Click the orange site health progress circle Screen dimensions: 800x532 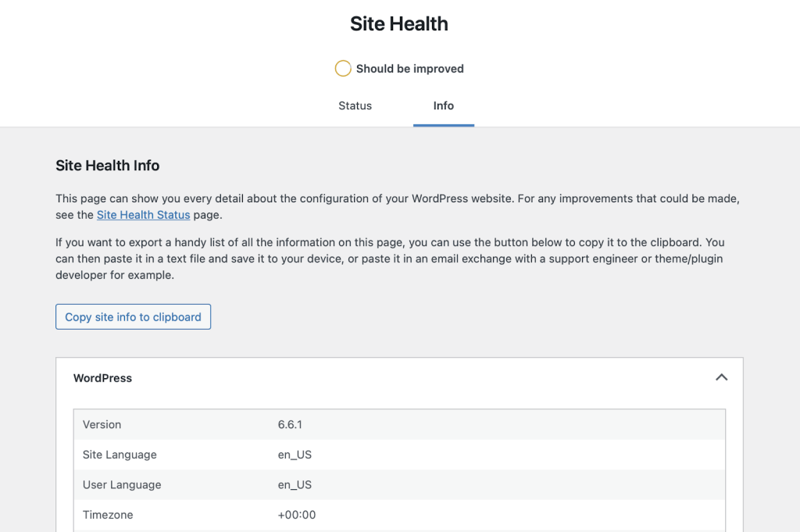pyautogui.click(x=342, y=69)
